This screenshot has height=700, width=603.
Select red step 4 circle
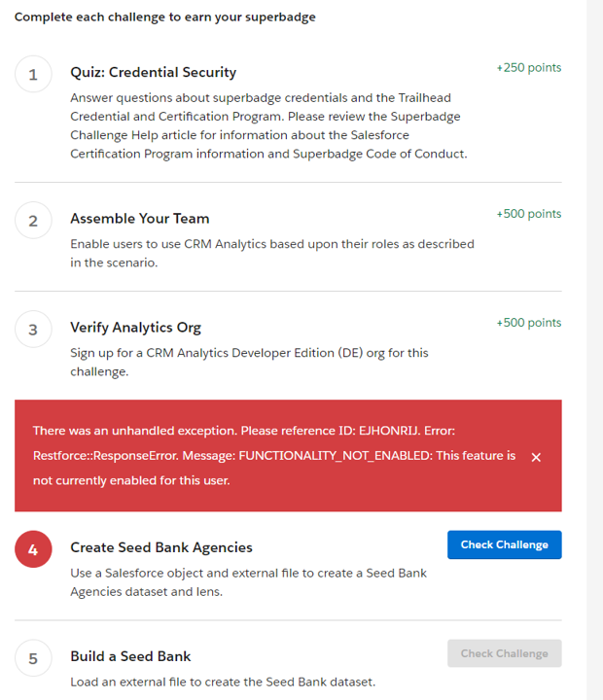click(33, 549)
